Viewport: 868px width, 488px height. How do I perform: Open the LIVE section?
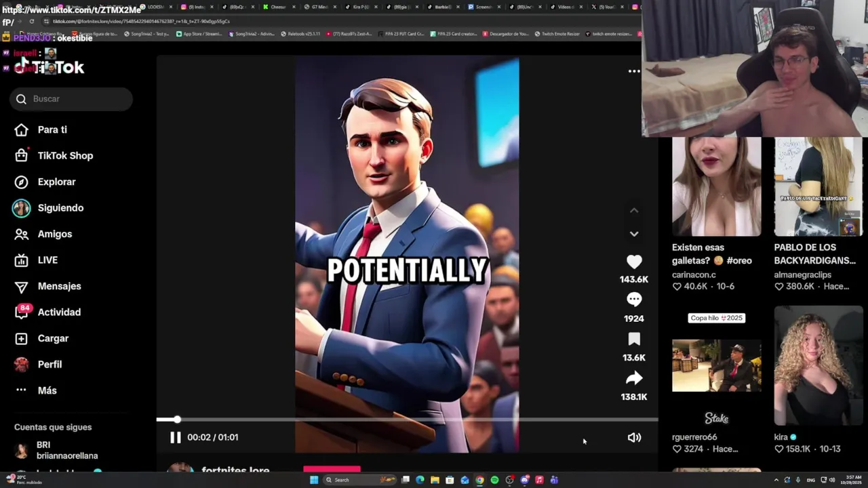click(x=36, y=260)
